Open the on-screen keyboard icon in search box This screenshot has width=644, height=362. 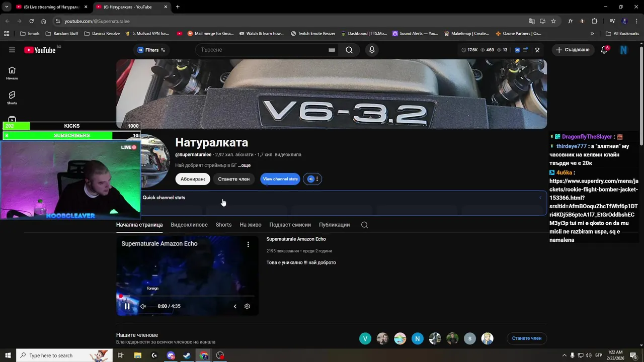[332, 50]
